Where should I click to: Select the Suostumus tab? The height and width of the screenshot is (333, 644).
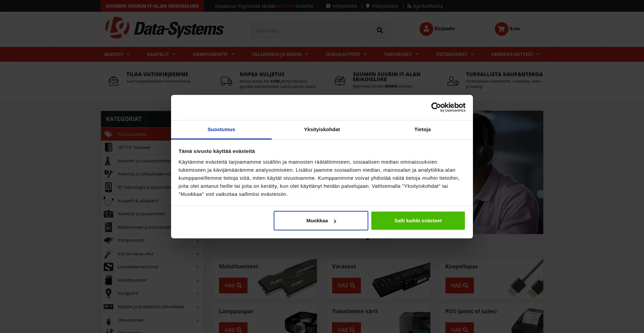[x=221, y=129]
